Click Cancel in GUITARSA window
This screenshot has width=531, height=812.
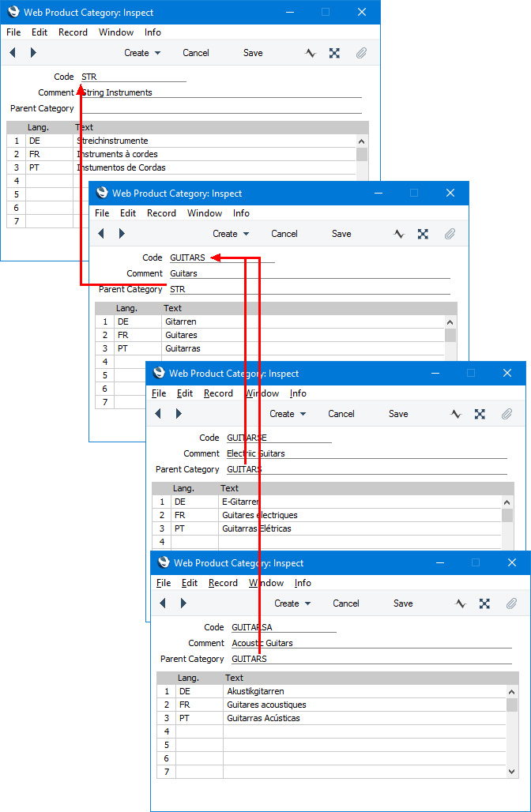[346, 603]
